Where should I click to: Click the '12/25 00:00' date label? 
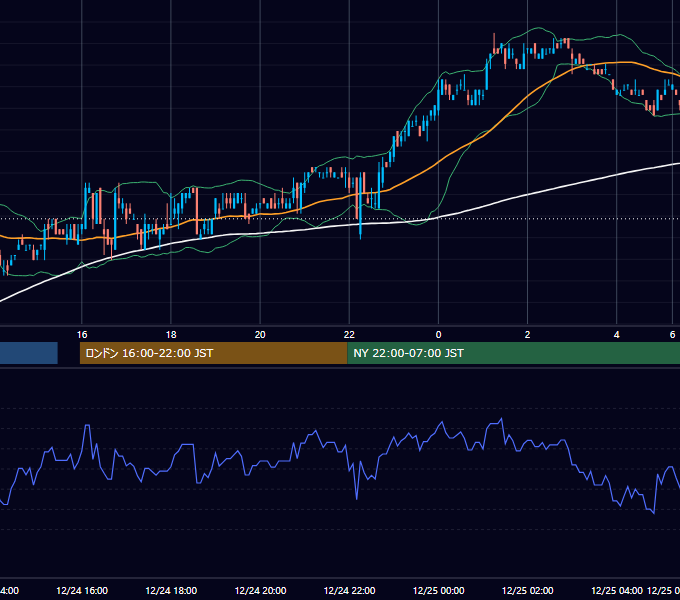(x=438, y=590)
